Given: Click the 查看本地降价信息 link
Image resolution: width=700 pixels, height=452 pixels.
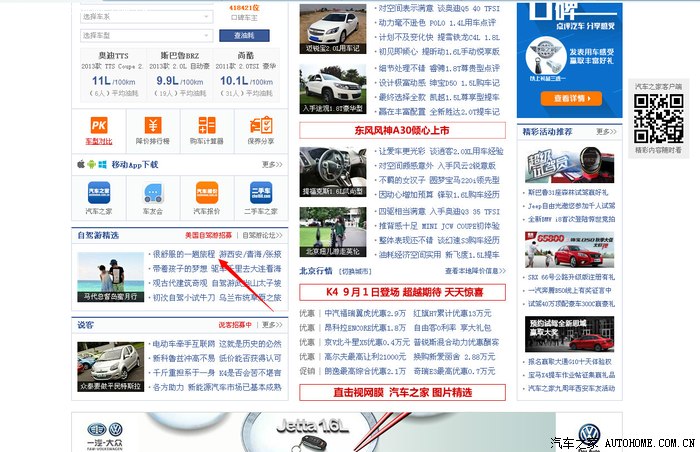Looking at the screenshot, I should click(479, 271).
